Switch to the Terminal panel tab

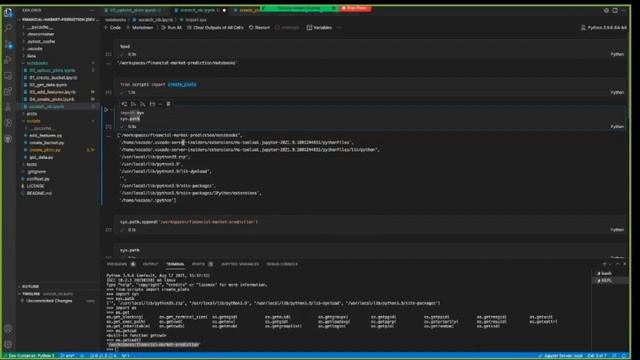[x=175, y=264]
